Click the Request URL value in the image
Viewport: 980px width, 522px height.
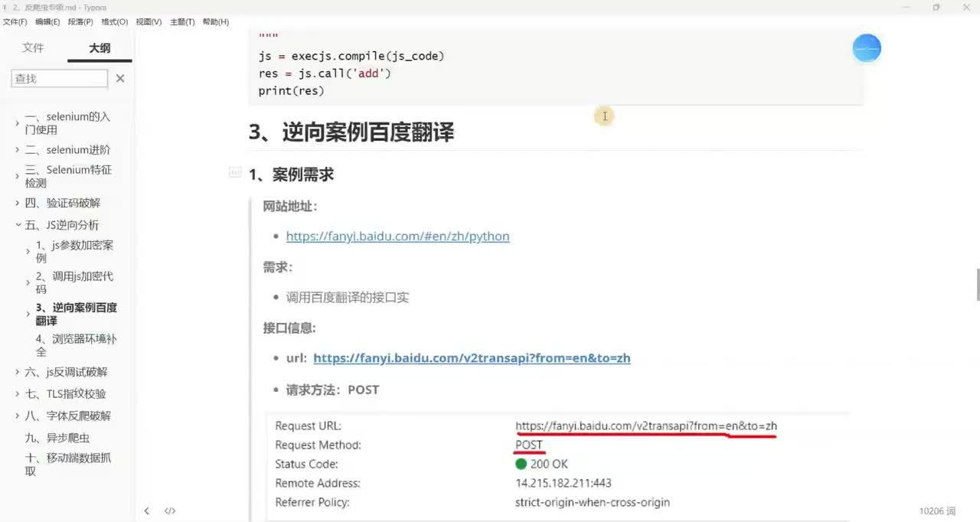[x=646, y=426]
